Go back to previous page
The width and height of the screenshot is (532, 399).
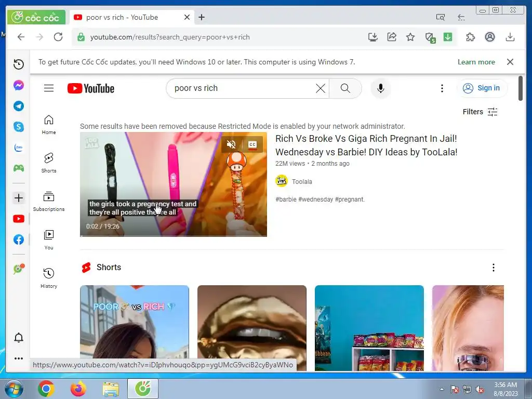tap(21, 37)
